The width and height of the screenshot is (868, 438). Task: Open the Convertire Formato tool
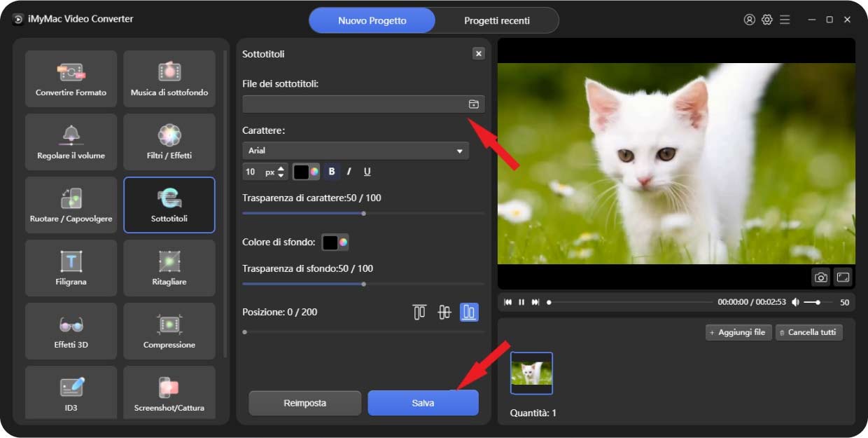[x=71, y=78]
